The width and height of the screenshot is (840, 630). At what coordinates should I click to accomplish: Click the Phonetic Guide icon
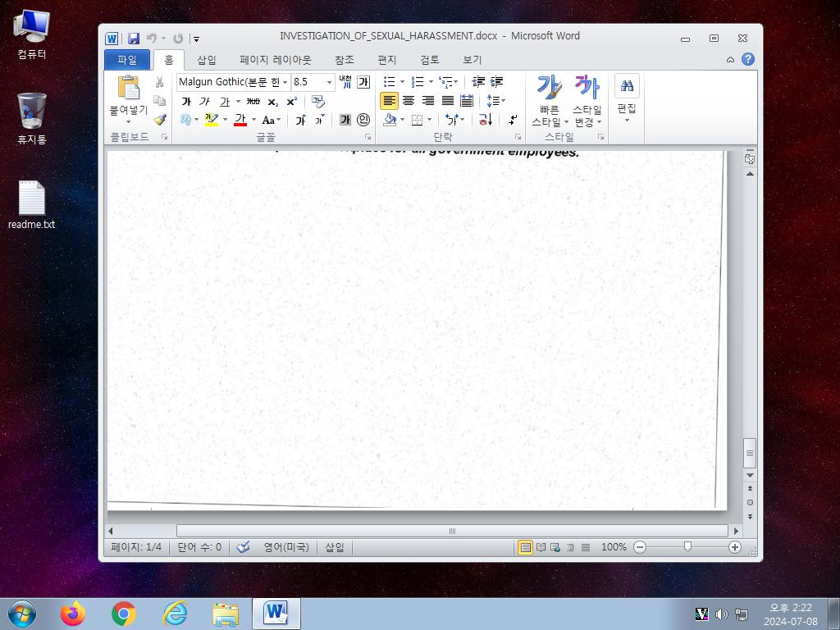pos(345,82)
